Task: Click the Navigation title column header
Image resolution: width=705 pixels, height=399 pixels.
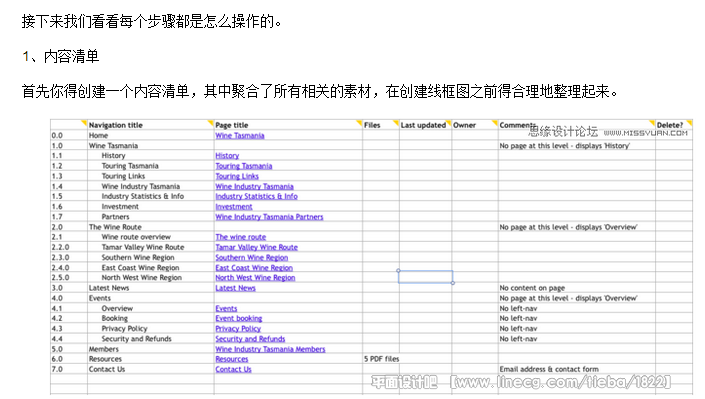Action: (116, 125)
